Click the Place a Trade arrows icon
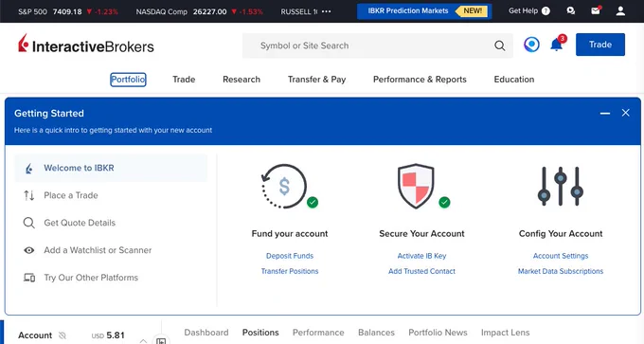This screenshot has height=344, width=644. pos(28,195)
